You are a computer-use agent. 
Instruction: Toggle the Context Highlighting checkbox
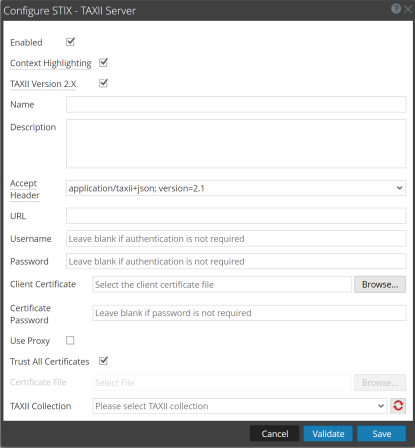pos(103,63)
